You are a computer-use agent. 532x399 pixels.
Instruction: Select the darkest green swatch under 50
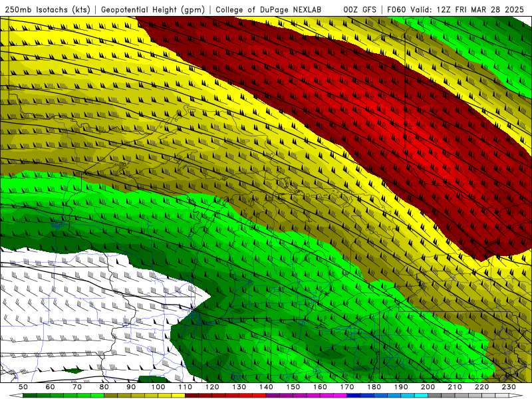pyautogui.click(x=30, y=395)
